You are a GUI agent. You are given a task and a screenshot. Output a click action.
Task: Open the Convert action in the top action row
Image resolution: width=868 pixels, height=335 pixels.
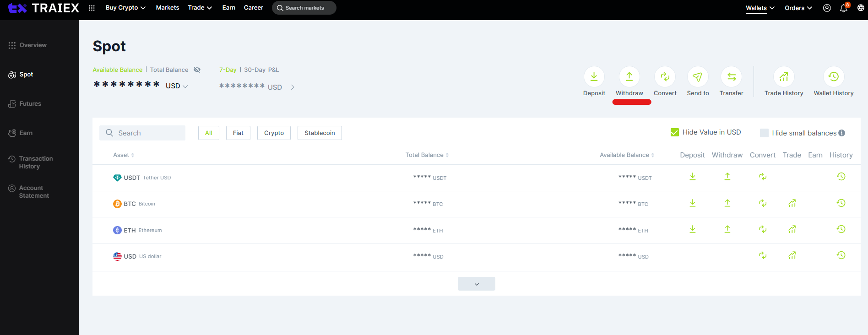(665, 76)
